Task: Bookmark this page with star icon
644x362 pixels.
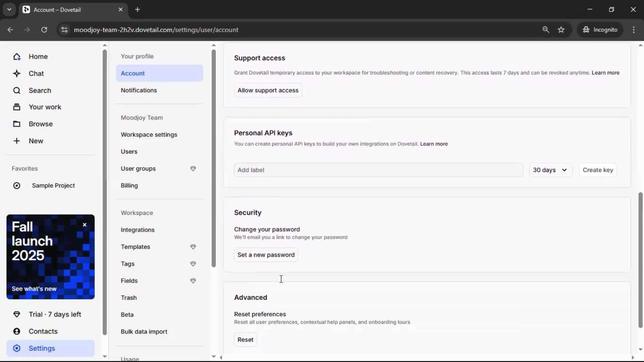Action: [561, 29]
